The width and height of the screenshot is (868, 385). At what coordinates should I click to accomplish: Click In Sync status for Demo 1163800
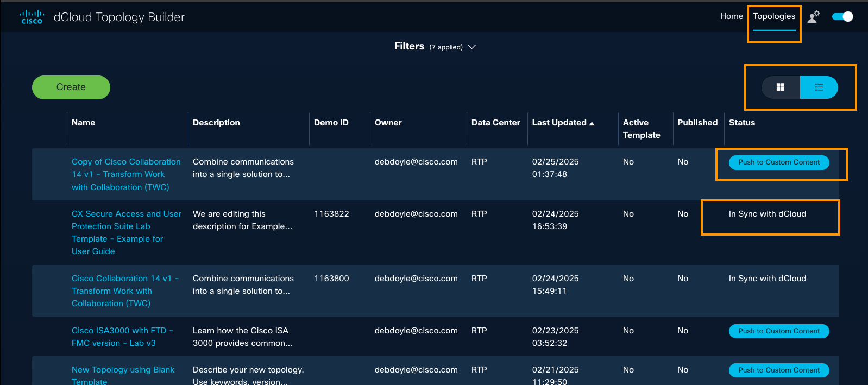click(x=768, y=279)
